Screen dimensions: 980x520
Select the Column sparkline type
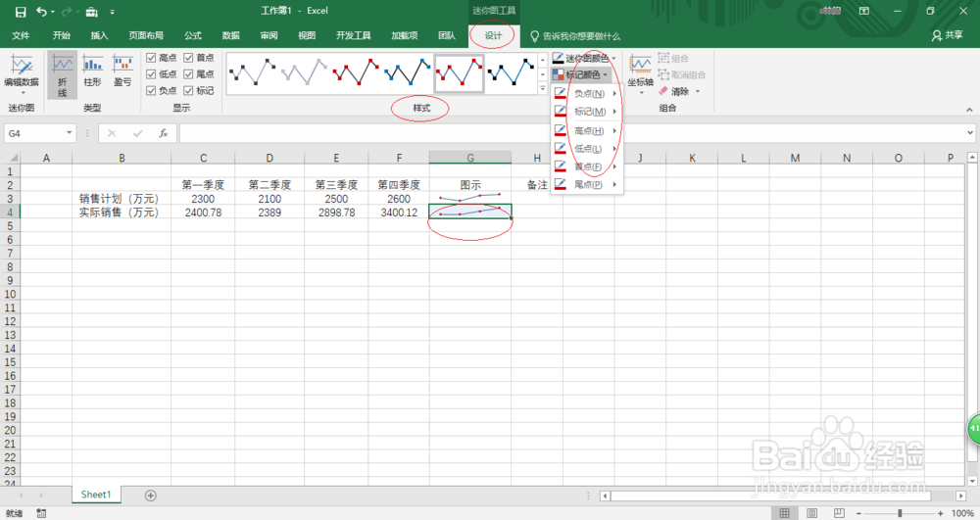[92, 71]
